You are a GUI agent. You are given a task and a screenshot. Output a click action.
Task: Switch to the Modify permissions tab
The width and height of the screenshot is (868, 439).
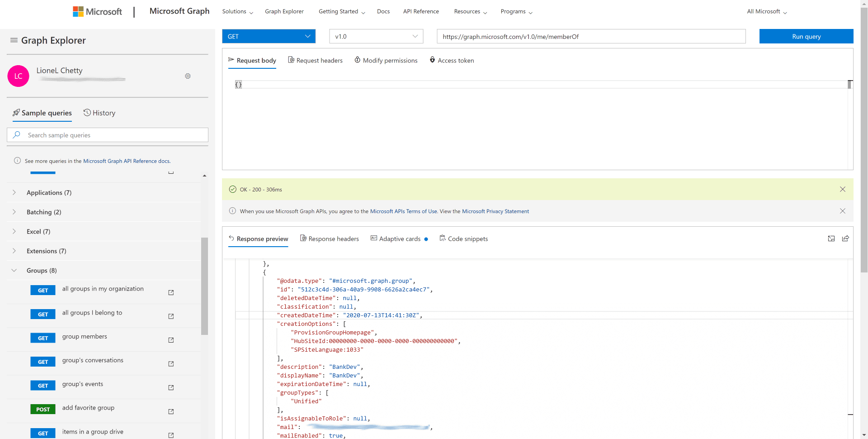tap(386, 60)
